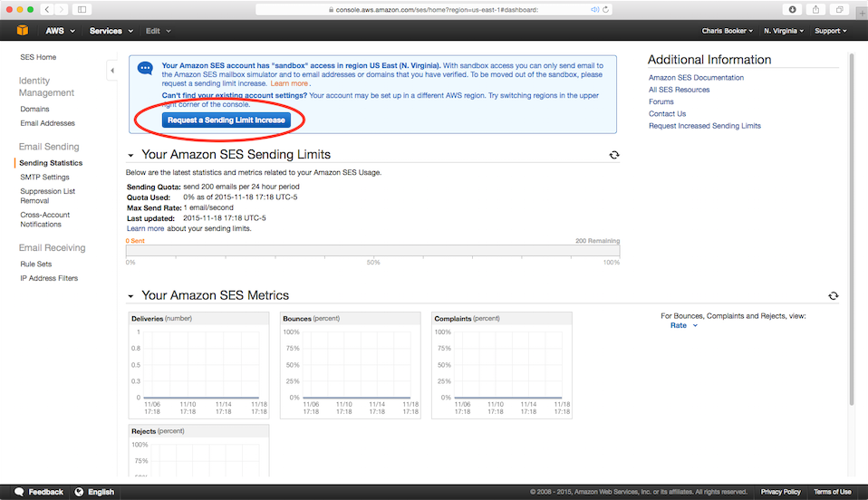Open the Support dropdown menu
Image resolution: width=868 pixels, height=500 pixels.
(830, 31)
